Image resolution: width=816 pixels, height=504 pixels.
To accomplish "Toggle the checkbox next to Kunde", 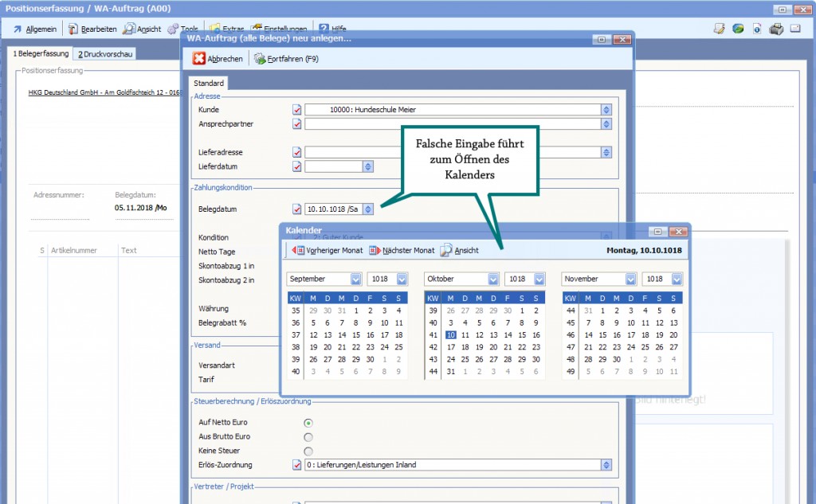I will 297,110.
